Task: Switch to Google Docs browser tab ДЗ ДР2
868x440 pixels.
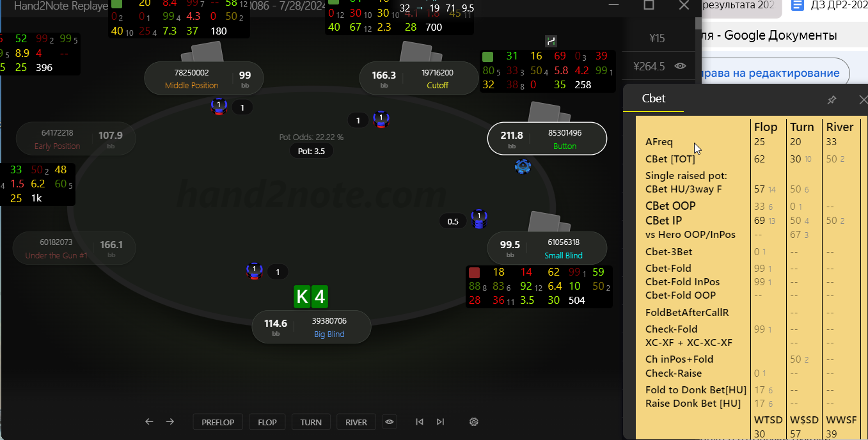Action: click(x=829, y=6)
